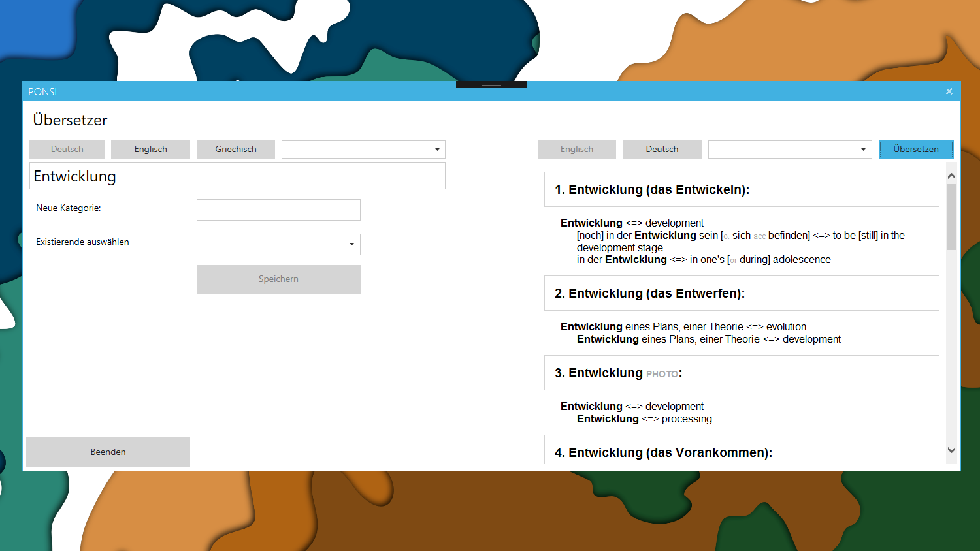Focus the Neue Kategorie text box

point(278,210)
